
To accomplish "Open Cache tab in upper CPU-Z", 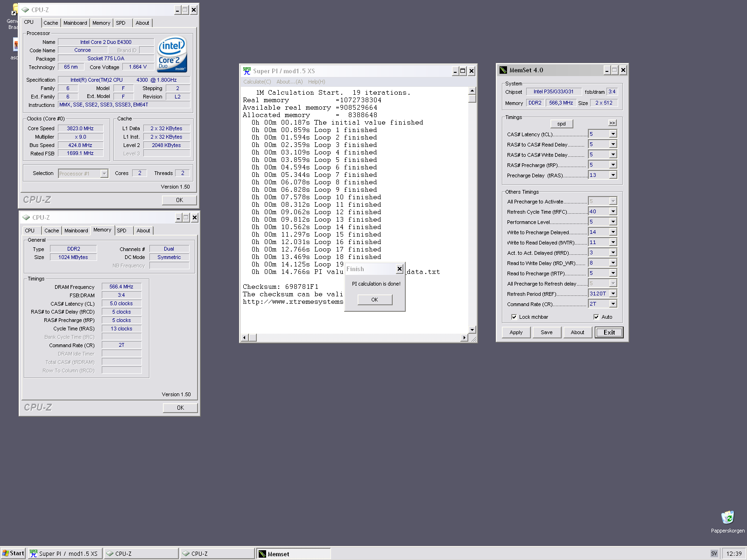I will [51, 23].
